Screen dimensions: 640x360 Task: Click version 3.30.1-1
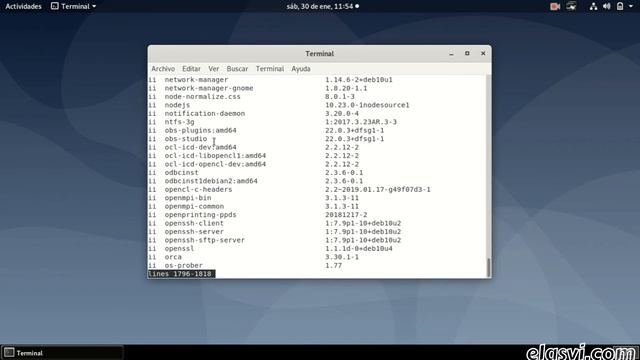click(x=342, y=257)
